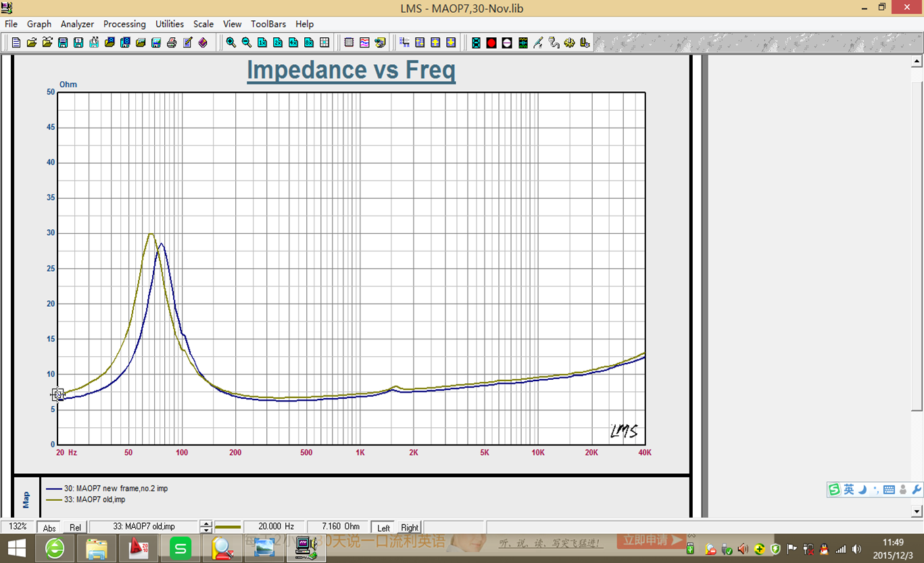Toggle the Rel cursor mode button
Image resolution: width=924 pixels, height=563 pixels.
click(x=75, y=527)
